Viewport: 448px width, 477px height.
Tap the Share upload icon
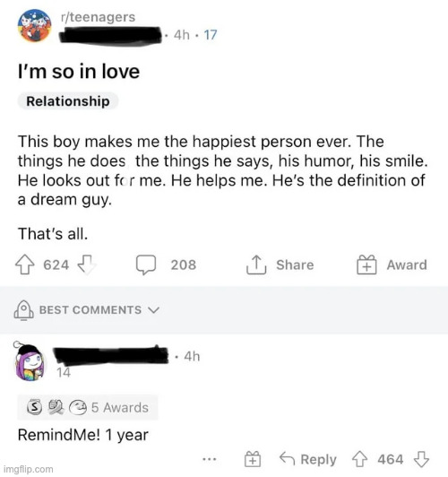tap(256, 265)
